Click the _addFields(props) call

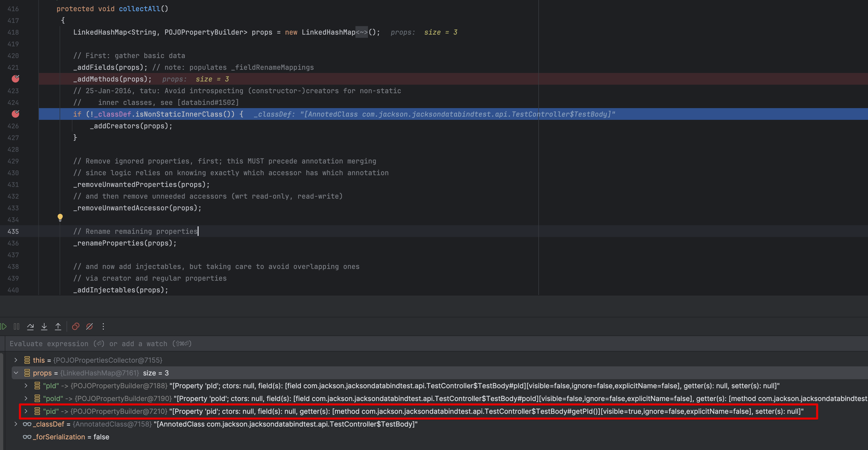tap(110, 67)
